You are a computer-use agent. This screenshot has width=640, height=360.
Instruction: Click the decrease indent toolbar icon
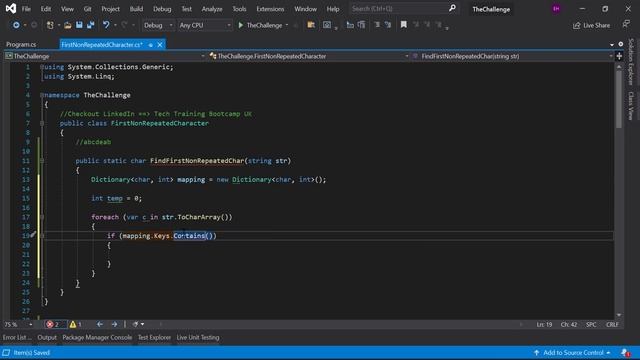350,25
